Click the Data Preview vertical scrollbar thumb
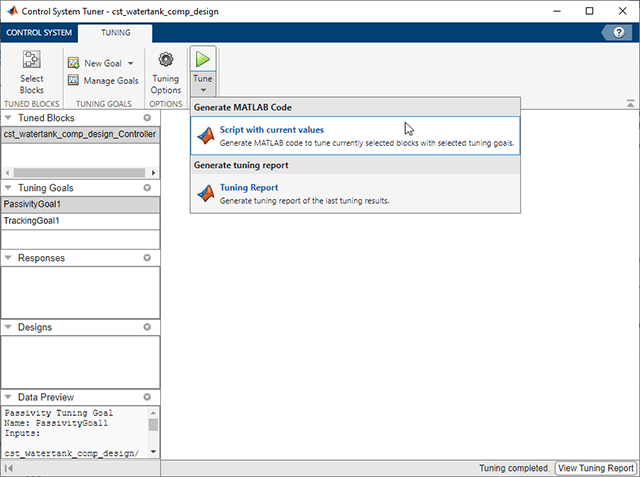 [153, 425]
